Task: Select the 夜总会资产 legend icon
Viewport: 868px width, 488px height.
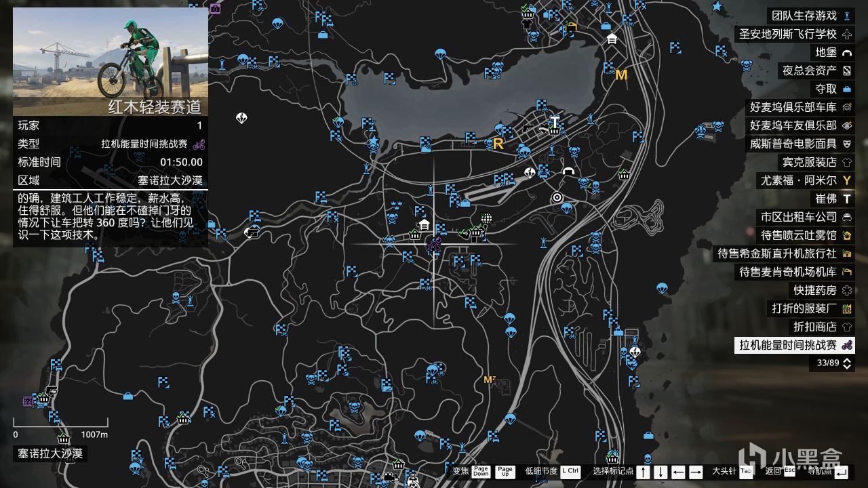Action: pos(846,70)
